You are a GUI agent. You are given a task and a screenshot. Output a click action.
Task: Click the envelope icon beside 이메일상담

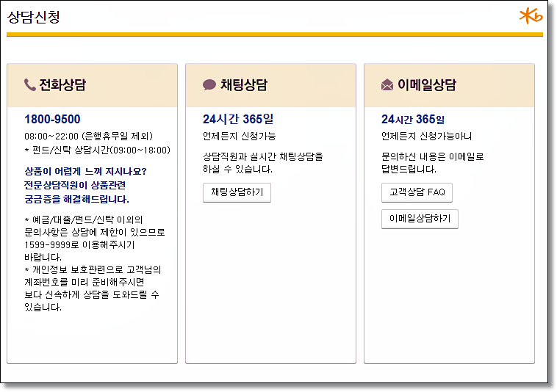[387, 84]
